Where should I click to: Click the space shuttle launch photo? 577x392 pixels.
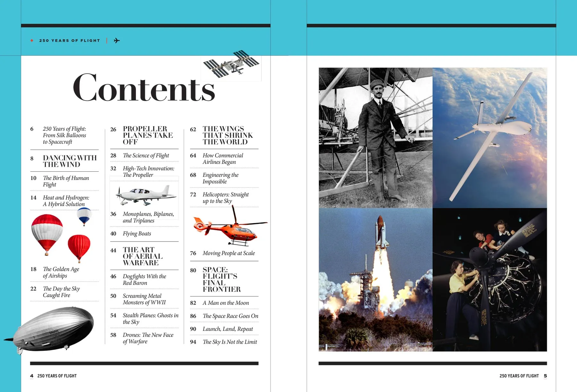[x=376, y=280]
